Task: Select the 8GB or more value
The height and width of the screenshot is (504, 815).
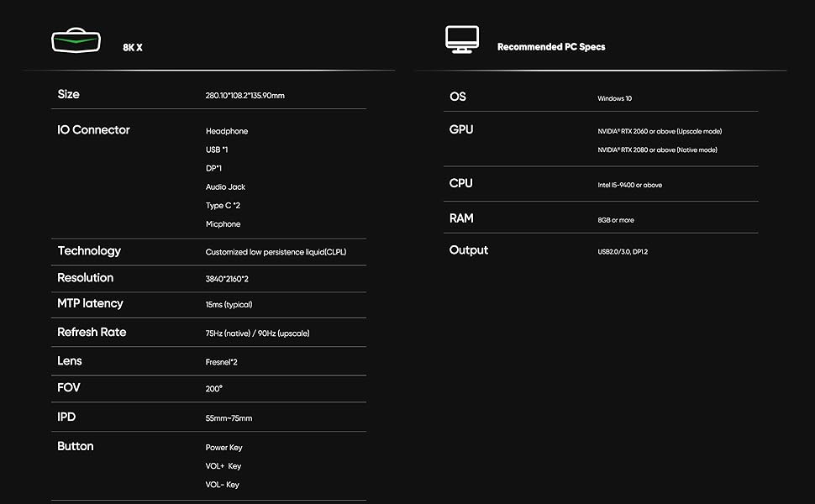Action: tap(616, 220)
